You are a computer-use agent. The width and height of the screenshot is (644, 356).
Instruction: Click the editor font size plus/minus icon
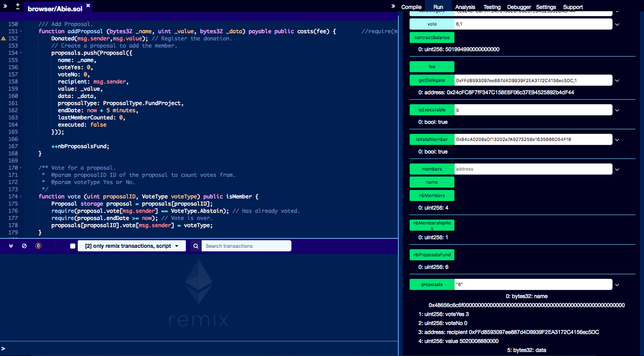pyautogui.click(x=18, y=6)
